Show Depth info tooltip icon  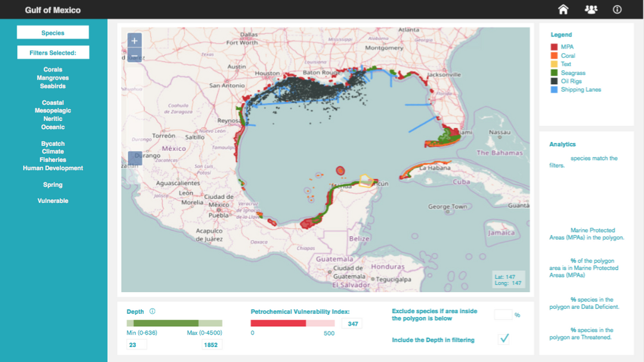(153, 311)
